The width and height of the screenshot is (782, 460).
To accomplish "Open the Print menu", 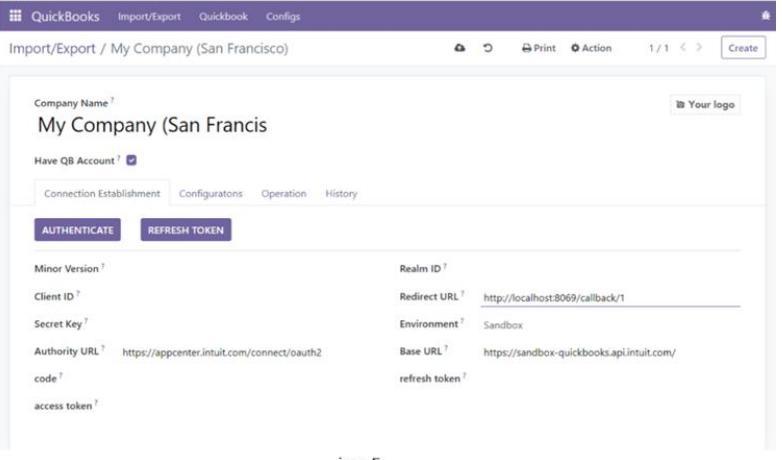I will (x=539, y=48).
